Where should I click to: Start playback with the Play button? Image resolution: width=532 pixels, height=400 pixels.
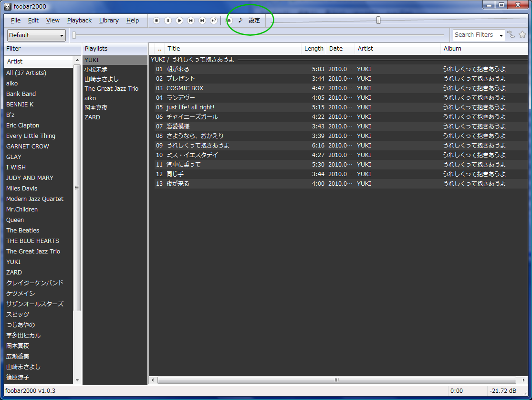pyautogui.click(x=179, y=21)
